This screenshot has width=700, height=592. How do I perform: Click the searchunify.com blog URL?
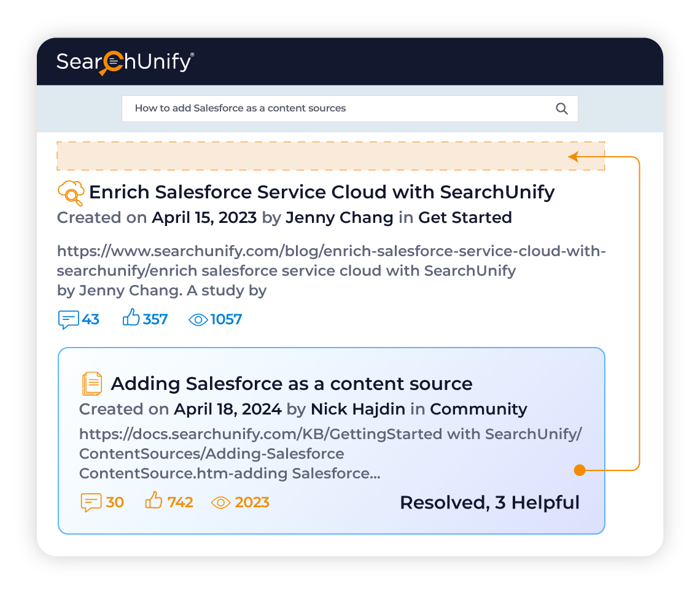331,261
